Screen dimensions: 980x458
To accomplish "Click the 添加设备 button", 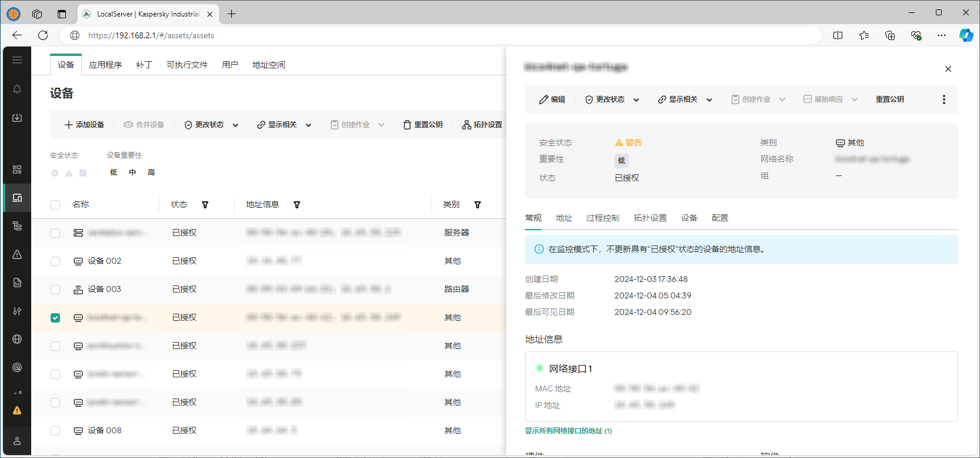I will [x=84, y=125].
